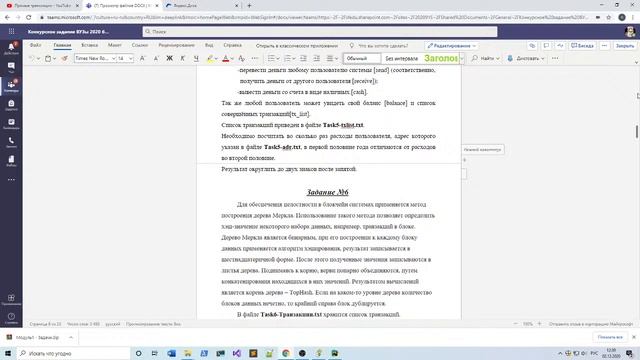This screenshot has height=360, width=640.
Task: Switch to the Вид ribbon tab
Action: [x=209, y=45]
